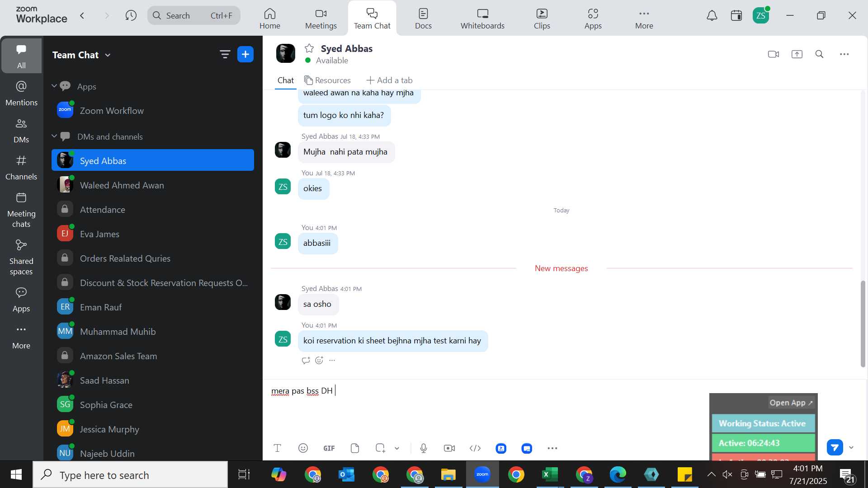
Task: Open the Meetings tab
Action: pos(321,19)
